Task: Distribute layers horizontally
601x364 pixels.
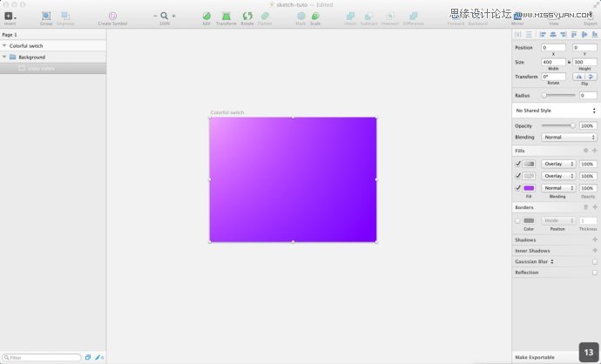Action: (518, 35)
